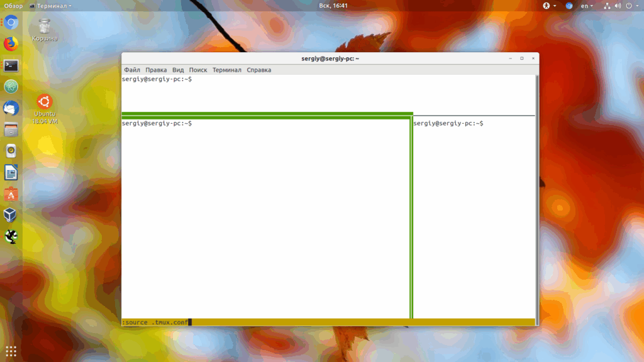The height and width of the screenshot is (362, 644).
Task: Open the Терминал app menu in top bar
Action: 50,6
